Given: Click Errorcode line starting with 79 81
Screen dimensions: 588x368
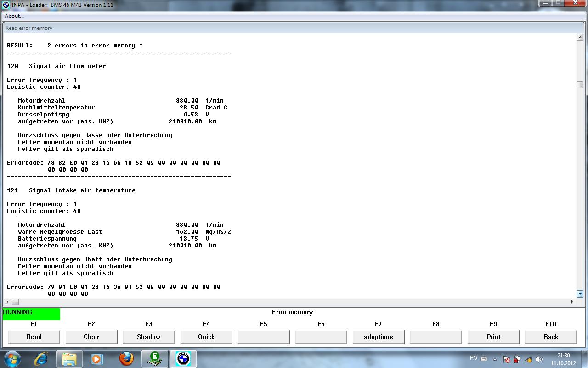Looking at the screenshot, I should pos(113,287).
